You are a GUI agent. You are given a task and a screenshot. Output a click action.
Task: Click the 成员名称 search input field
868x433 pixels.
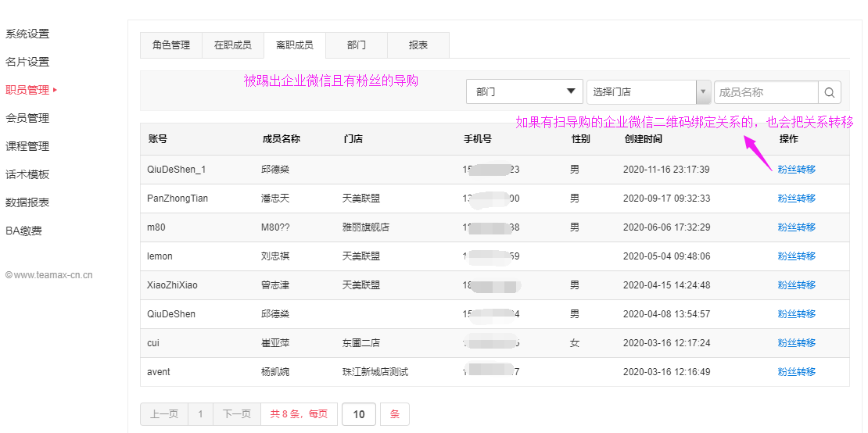tap(766, 92)
